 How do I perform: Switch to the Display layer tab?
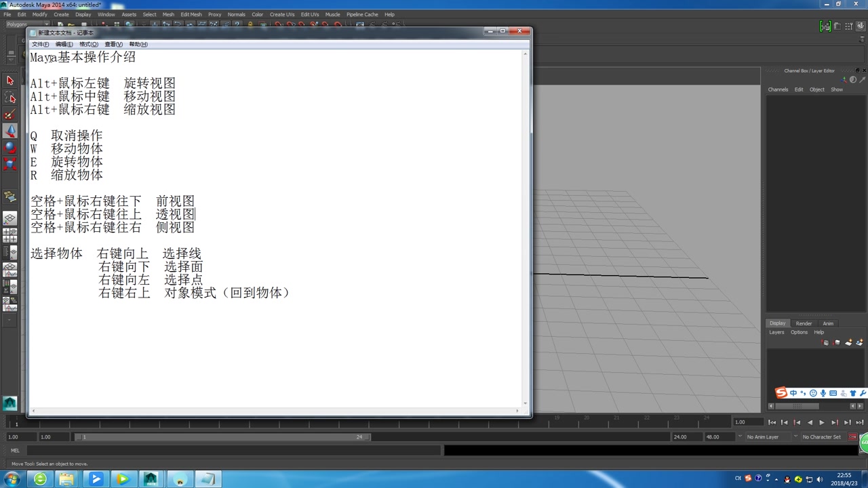[778, 323]
